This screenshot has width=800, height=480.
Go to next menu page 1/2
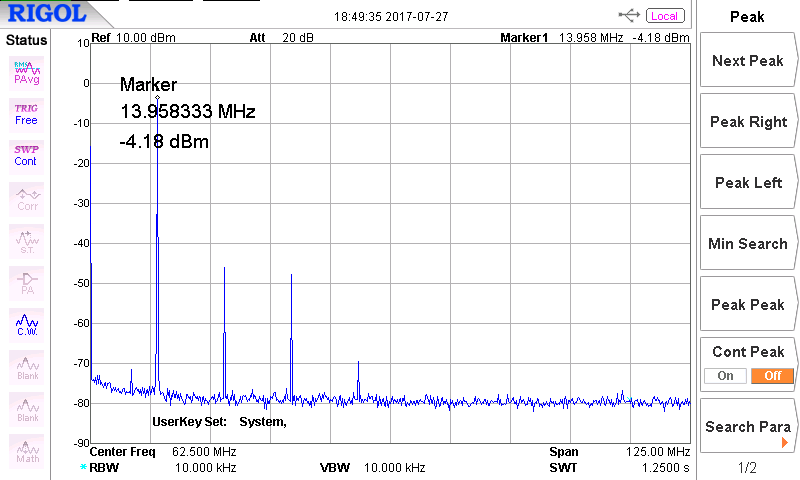(x=747, y=468)
